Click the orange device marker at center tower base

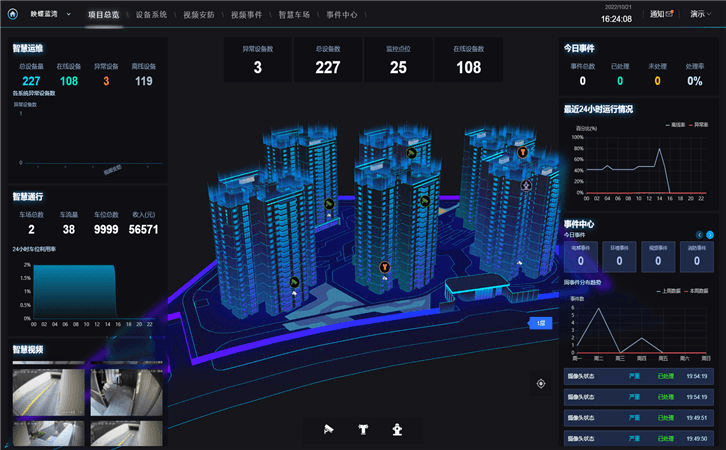pos(384,267)
